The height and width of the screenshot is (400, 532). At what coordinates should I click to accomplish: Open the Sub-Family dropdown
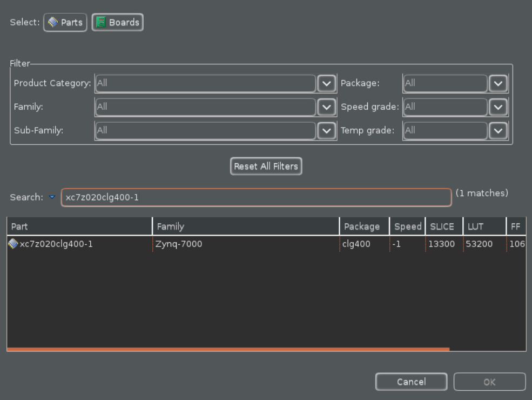[326, 130]
